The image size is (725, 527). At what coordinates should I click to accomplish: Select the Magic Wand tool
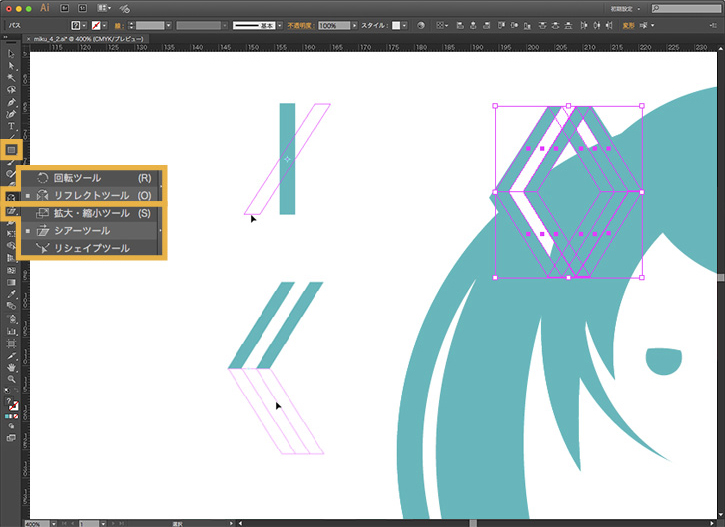tap(11, 78)
